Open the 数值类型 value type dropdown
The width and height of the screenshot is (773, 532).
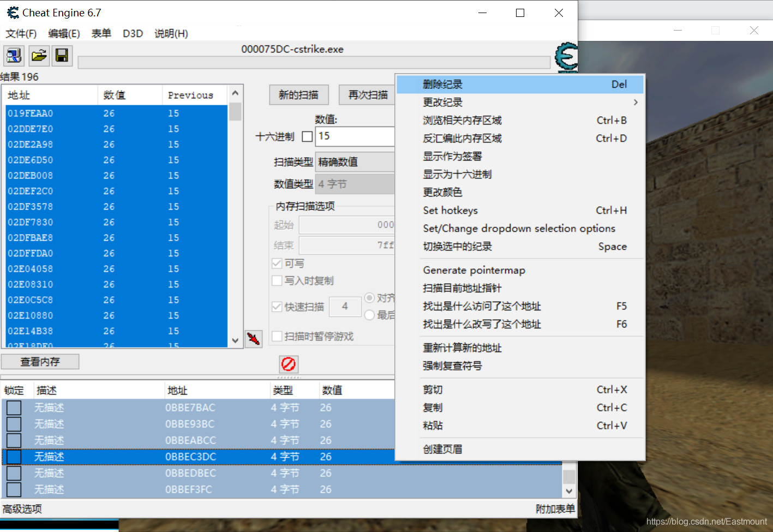(355, 184)
